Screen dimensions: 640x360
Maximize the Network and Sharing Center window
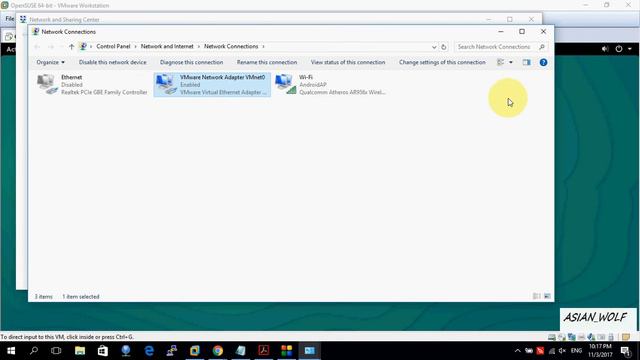click(x=510, y=19)
